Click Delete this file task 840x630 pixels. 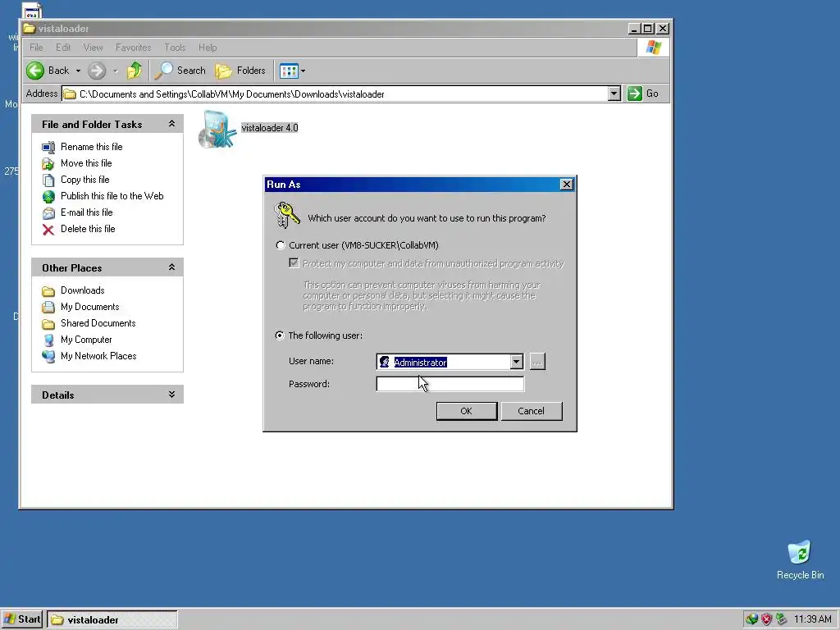(87, 229)
